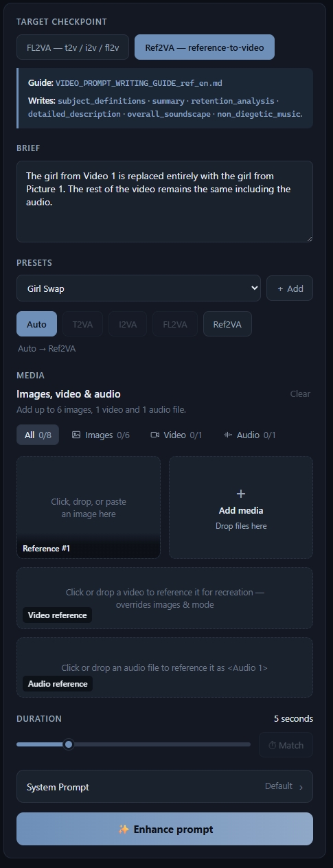This screenshot has width=333, height=868.
Task: Click the 'Video reference' label
Action: (x=57, y=615)
